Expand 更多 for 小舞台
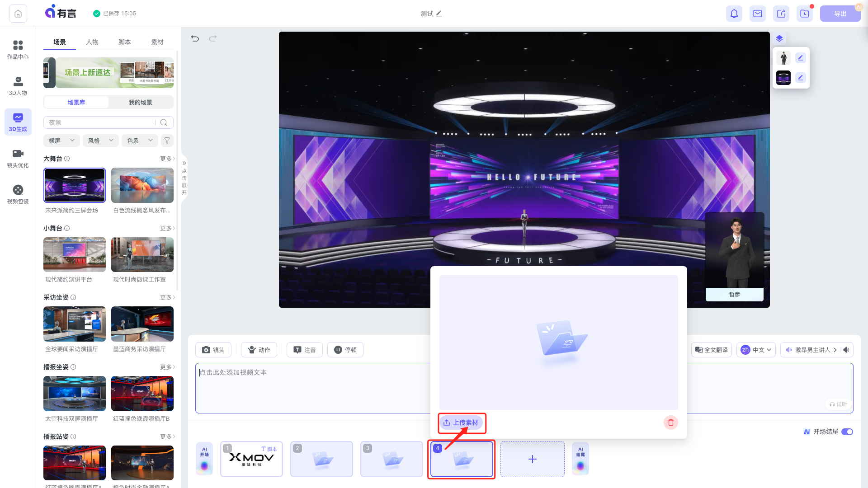 tap(167, 228)
